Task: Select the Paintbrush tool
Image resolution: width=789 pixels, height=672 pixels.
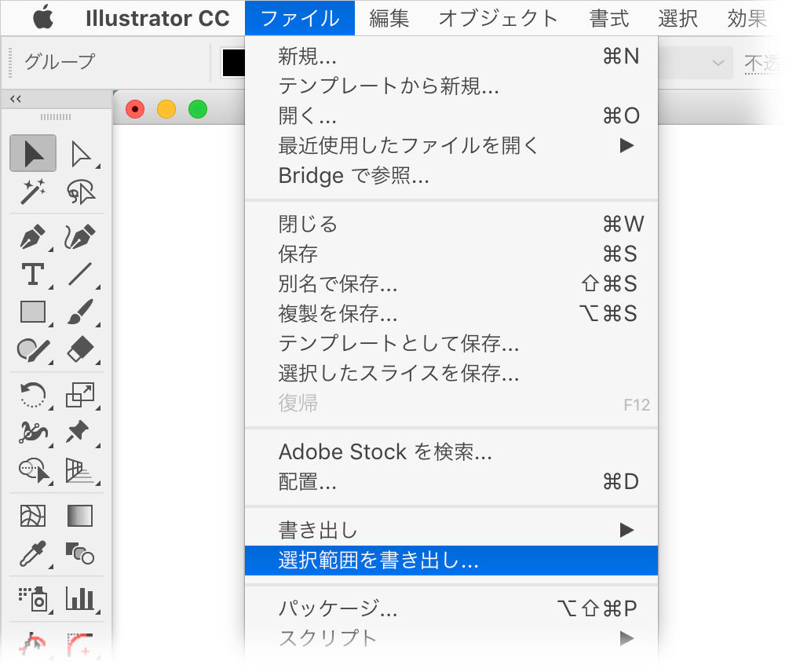Action: coord(81,312)
